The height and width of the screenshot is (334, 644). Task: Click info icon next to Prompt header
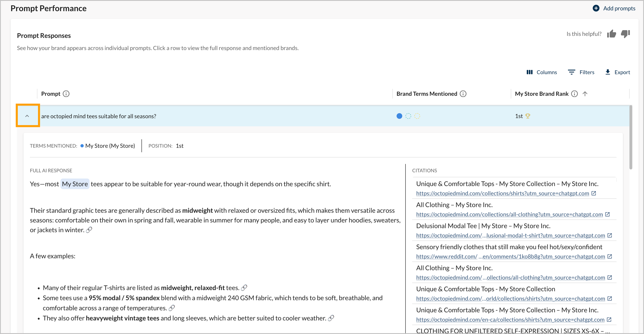pos(66,94)
